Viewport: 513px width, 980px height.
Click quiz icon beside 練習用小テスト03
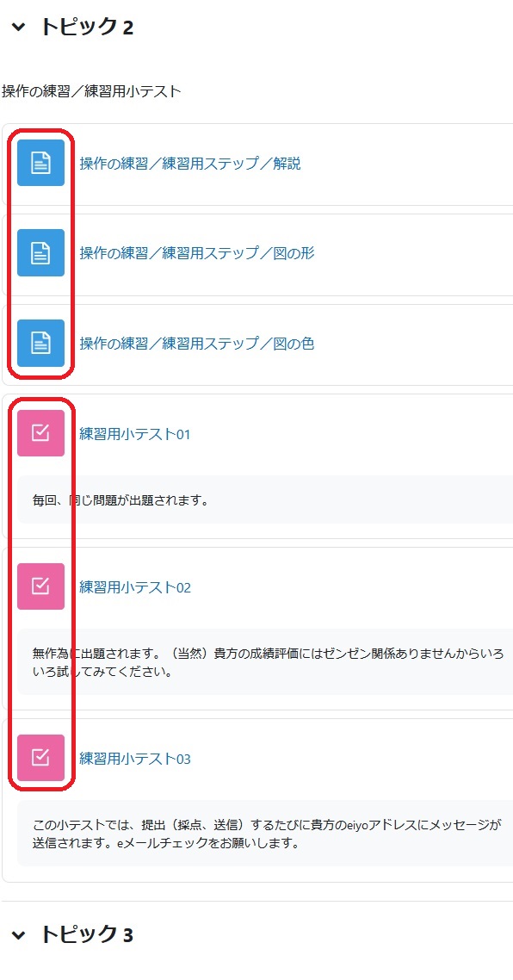40,758
